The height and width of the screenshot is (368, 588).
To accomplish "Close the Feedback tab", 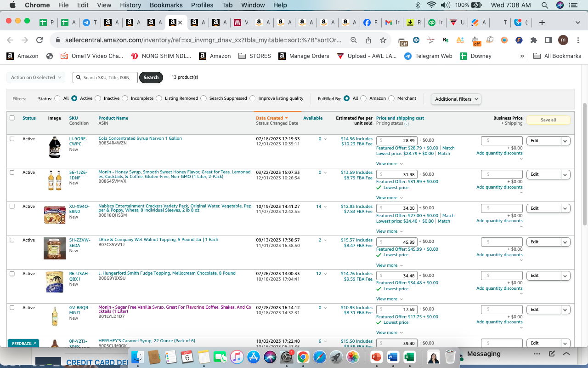I will [x=35, y=344].
